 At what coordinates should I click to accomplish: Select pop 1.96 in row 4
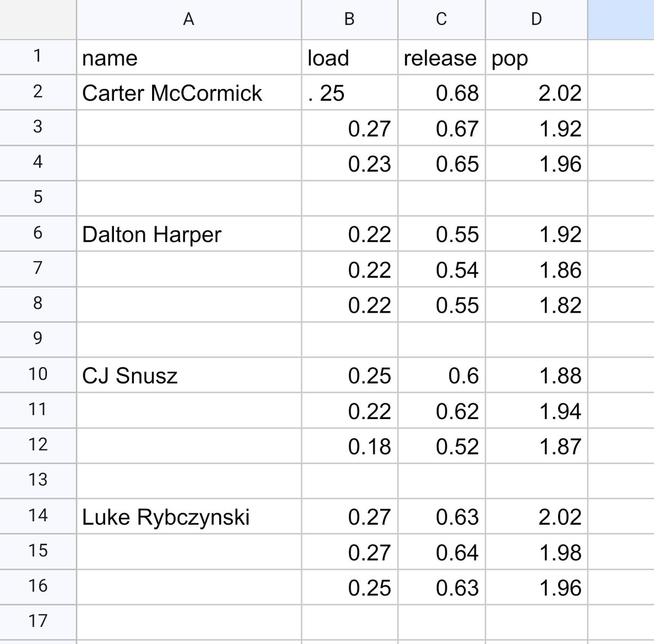[x=536, y=163]
